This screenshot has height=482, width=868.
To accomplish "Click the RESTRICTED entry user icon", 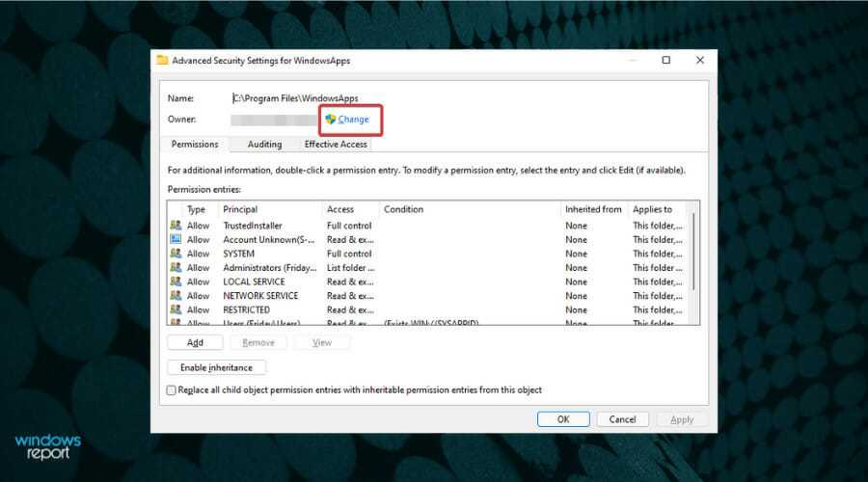I will pos(176,309).
